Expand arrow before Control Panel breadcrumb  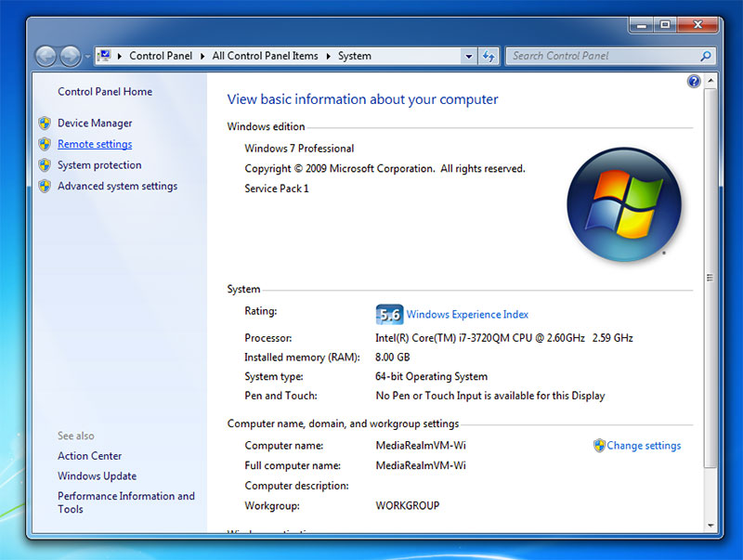pyautogui.click(x=120, y=57)
